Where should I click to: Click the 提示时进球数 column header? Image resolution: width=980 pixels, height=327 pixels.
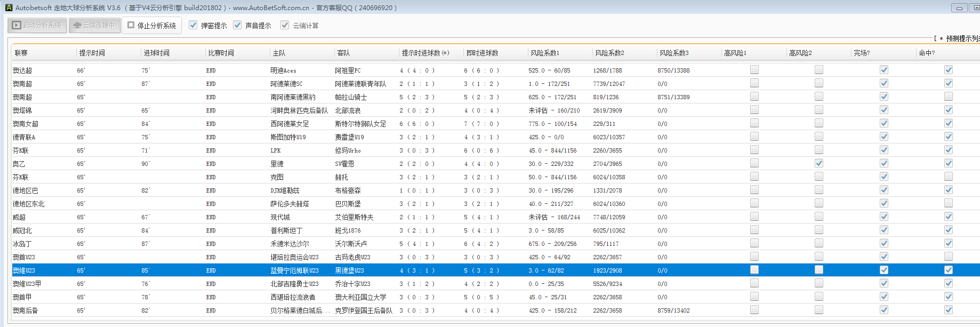[x=425, y=53]
